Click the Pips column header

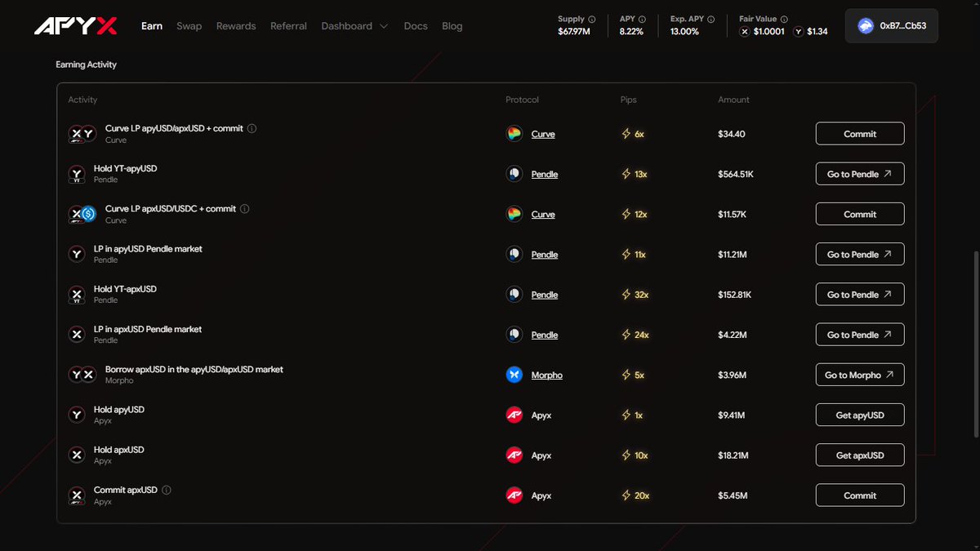point(628,100)
